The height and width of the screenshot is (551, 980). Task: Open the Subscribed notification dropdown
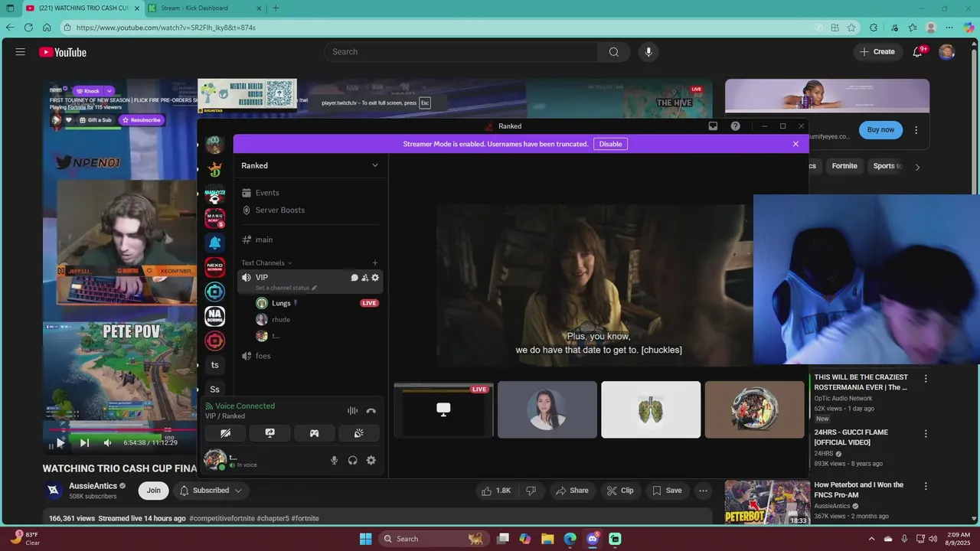click(211, 491)
